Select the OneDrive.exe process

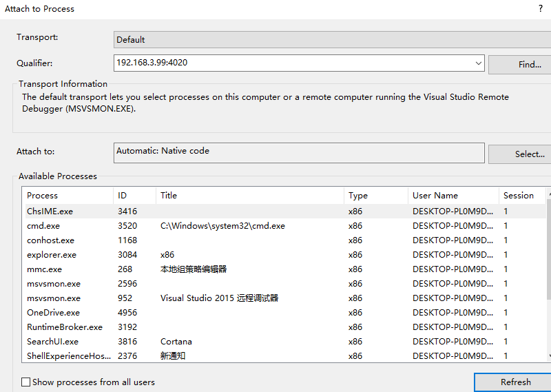[x=53, y=313]
